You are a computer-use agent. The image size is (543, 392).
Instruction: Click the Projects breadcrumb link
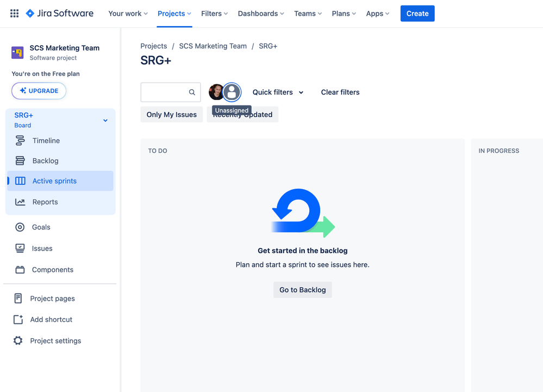[x=154, y=46]
